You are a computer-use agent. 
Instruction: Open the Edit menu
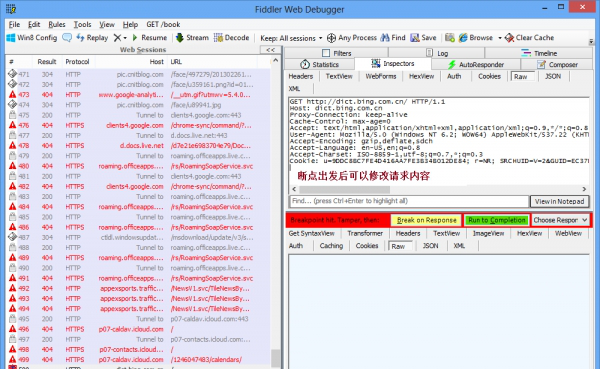point(34,24)
